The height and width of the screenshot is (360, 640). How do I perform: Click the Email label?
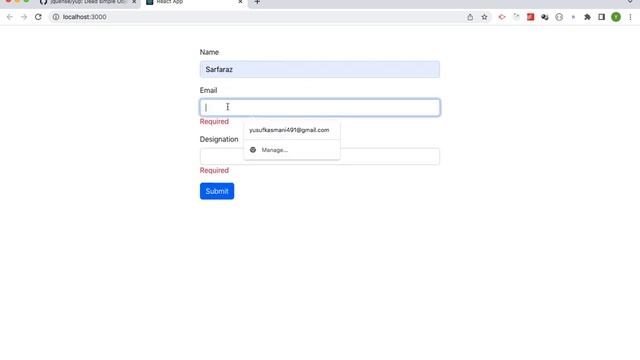(x=208, y=90)
